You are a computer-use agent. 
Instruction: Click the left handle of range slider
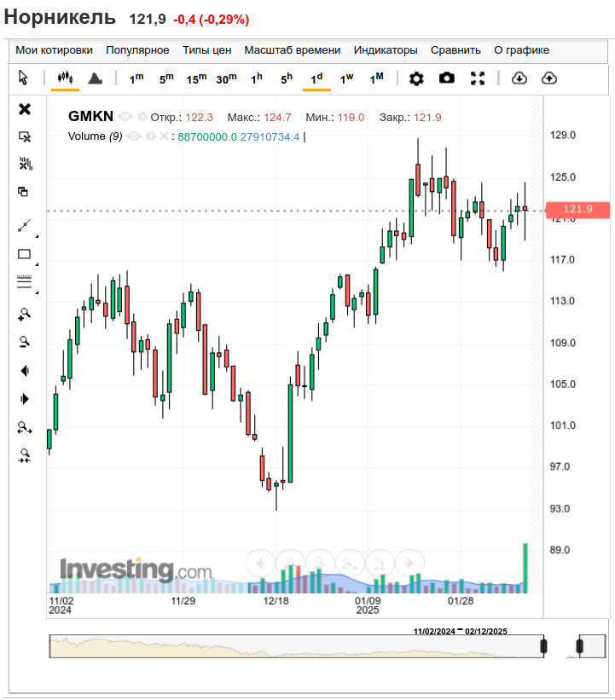(x=543, y=646)
